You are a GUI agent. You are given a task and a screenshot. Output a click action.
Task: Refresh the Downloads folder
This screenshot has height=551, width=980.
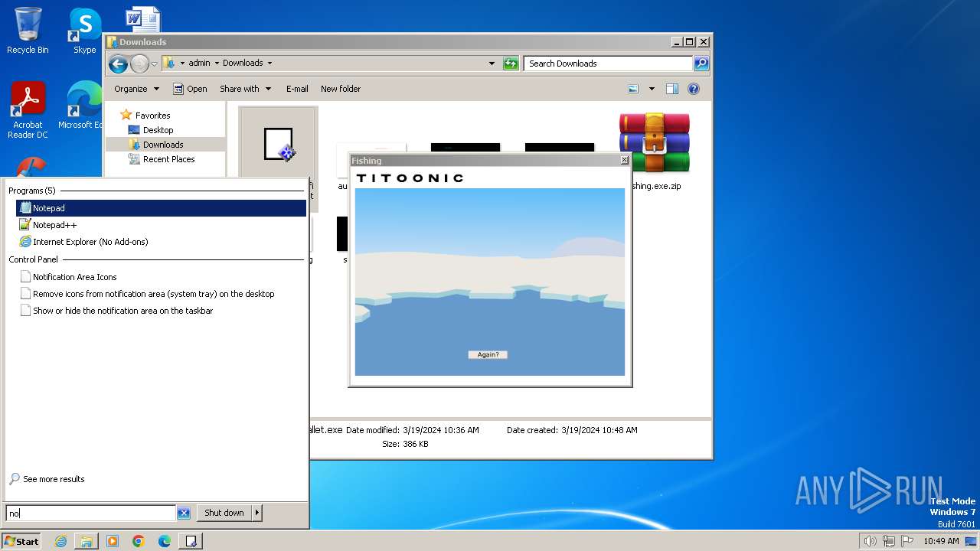[511, 64]
